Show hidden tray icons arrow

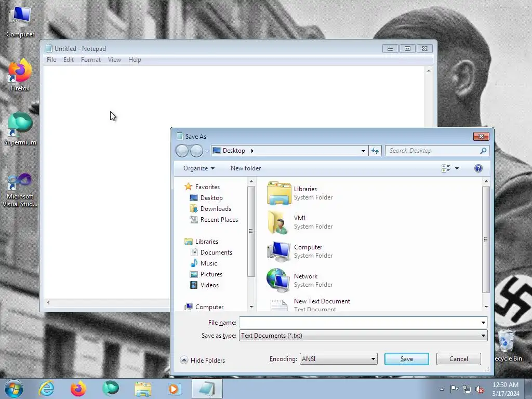(442, 390)
